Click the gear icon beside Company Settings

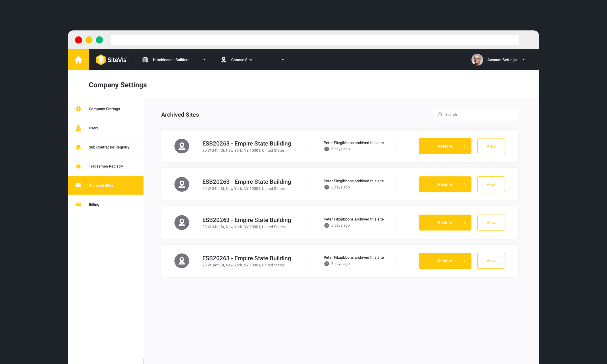coord(78,109)
